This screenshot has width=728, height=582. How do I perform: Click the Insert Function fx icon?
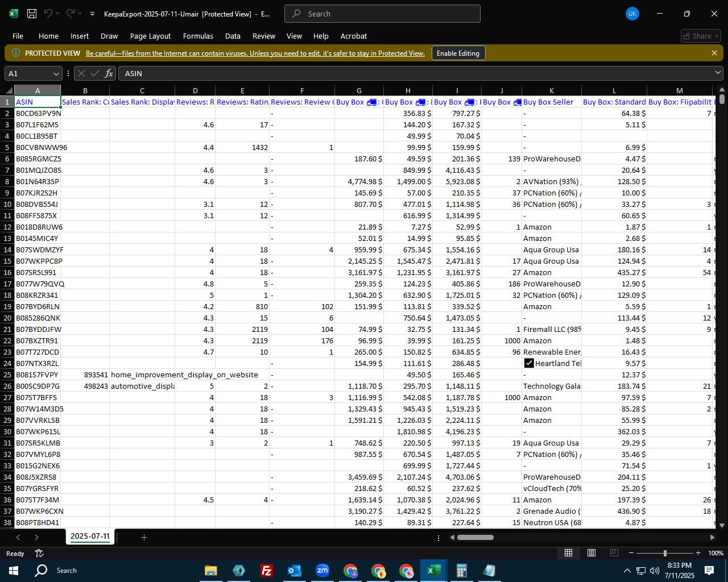pyautogui.click(x=109, y=73)
